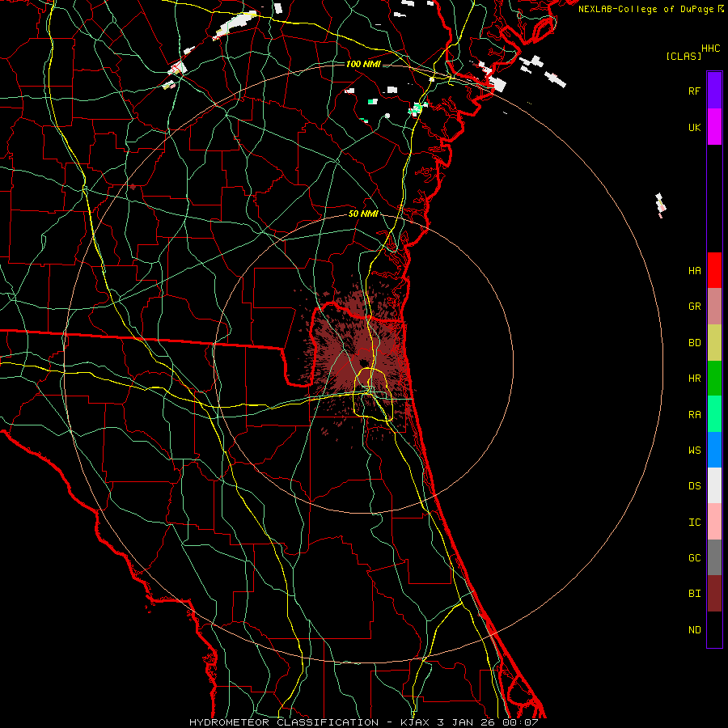
Task: Click the UK magenta legend swatch
Action: [x=714, y=127]
